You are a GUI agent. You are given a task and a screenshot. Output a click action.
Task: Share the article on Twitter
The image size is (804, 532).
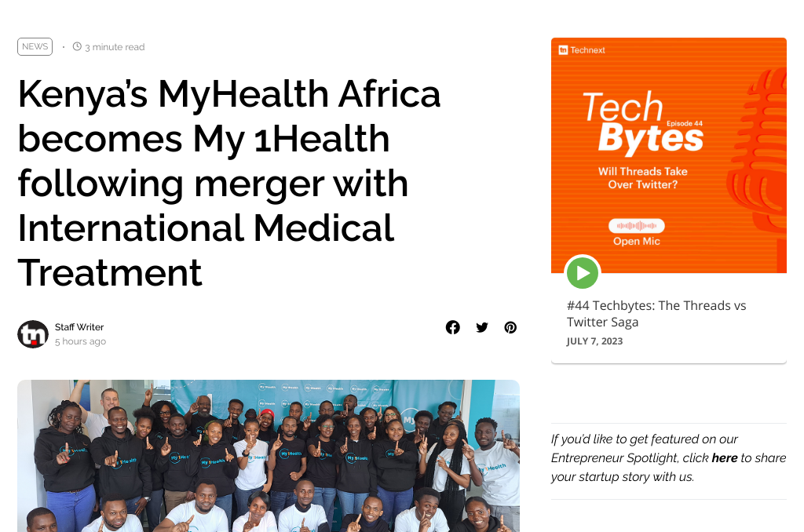pos(482,327)
